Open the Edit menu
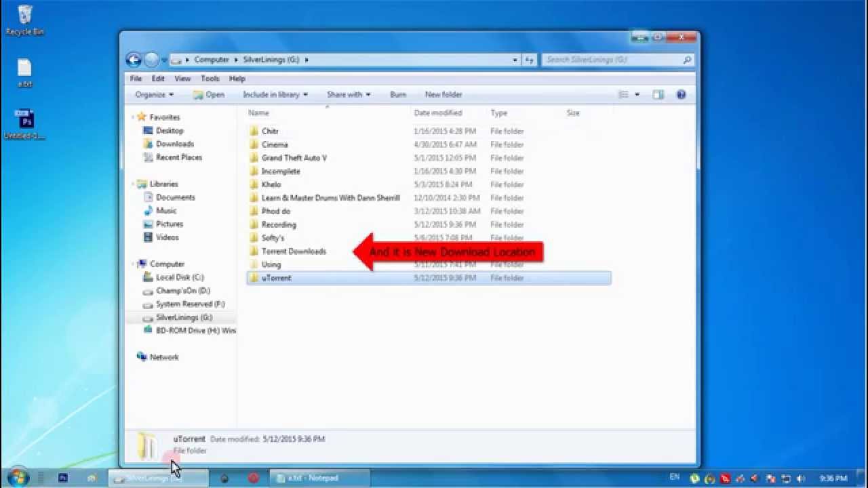 point(158,79)
